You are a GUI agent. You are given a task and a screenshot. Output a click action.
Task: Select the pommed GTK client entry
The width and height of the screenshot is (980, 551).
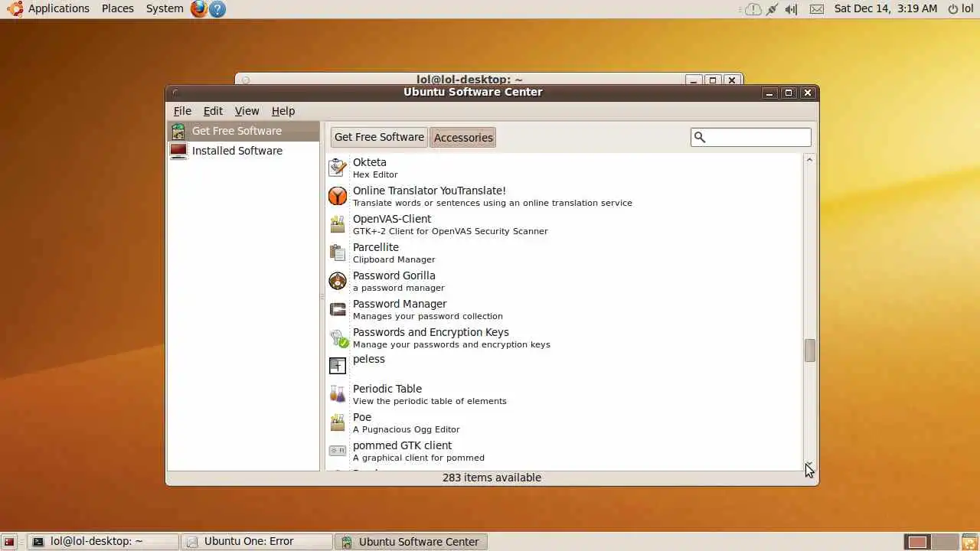(x=563, y=451)
